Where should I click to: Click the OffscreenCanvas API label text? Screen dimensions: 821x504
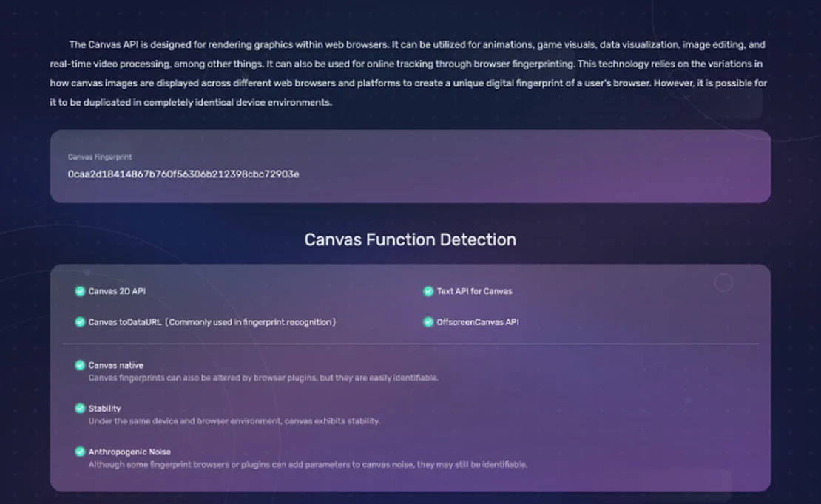[x=478, y=322]
